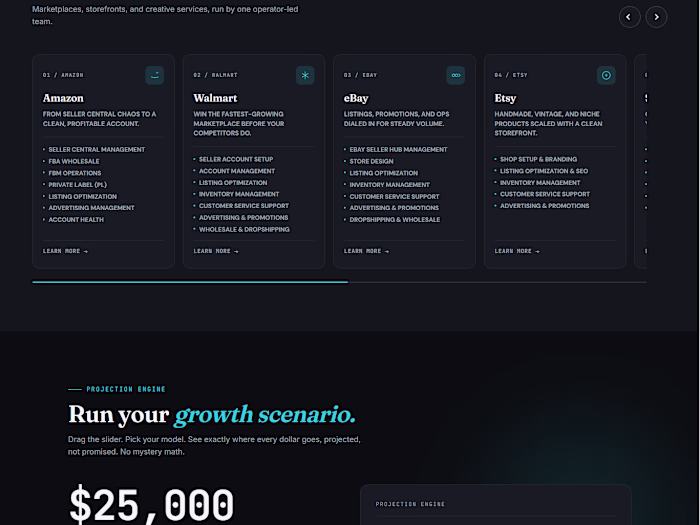Click 'Advertising Management' in Amazon card
700x525 pixels.
92,208
